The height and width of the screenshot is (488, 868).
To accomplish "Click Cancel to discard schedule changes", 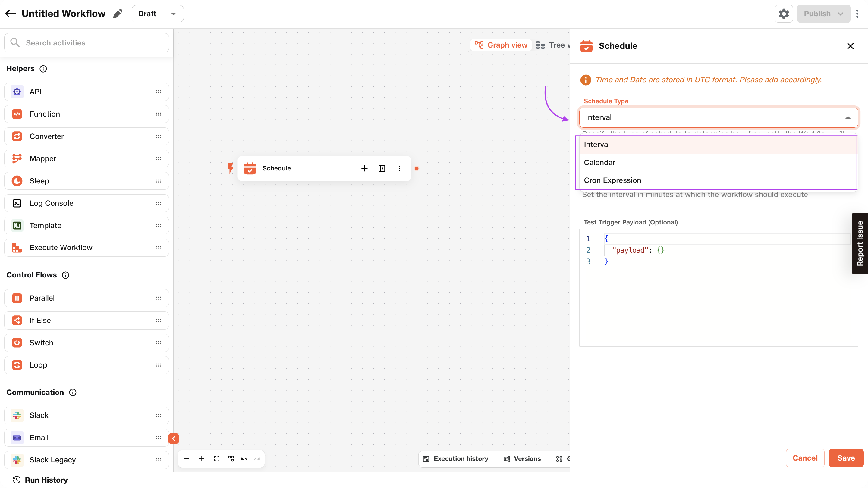I will point(805,458).
